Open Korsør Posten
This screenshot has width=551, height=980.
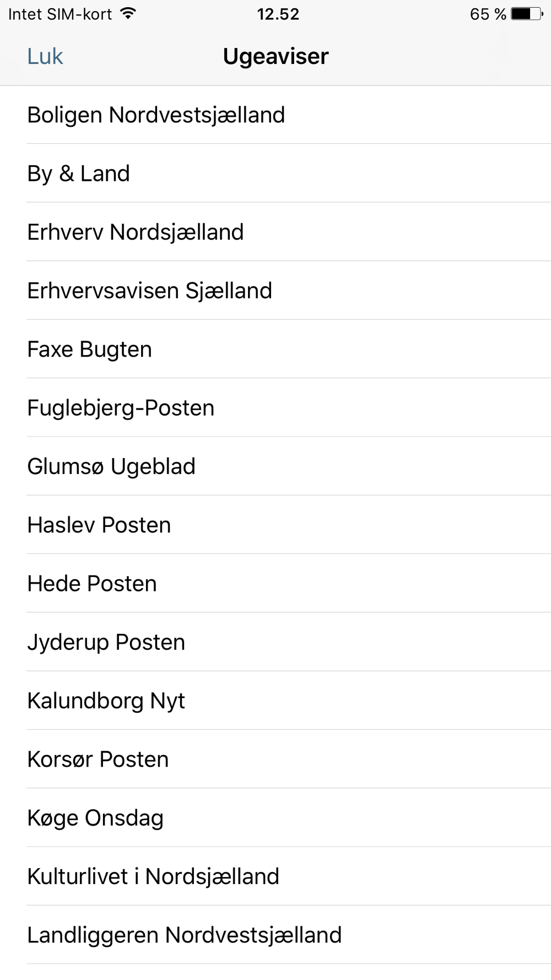pos(98,760)
